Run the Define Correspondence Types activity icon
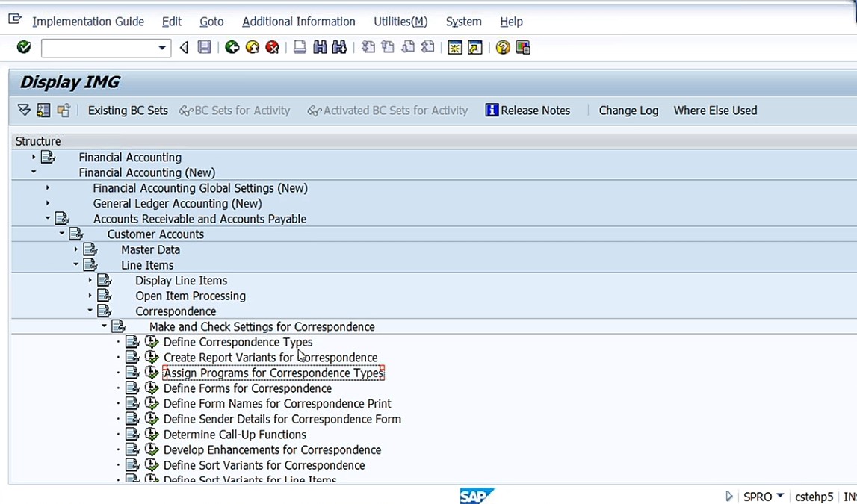 pos(152,342)
